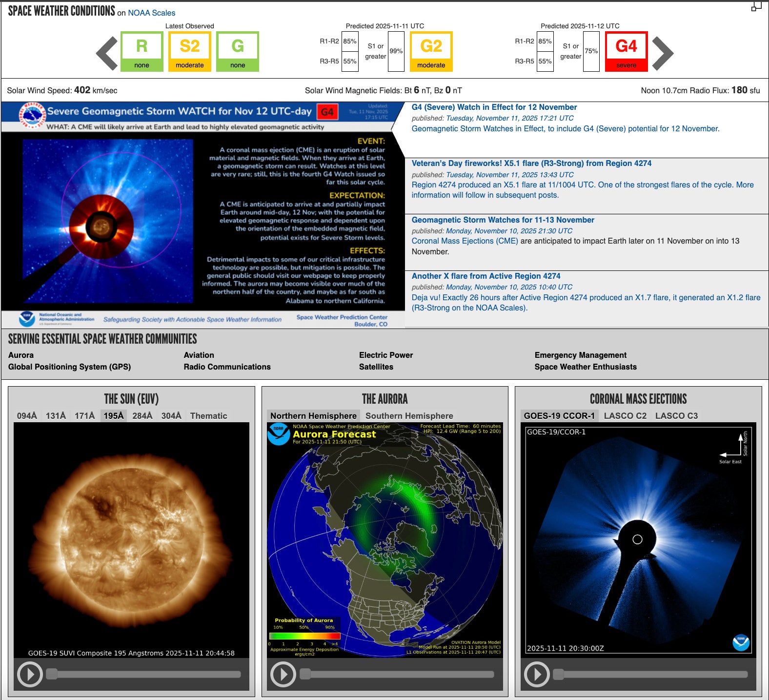Click the CME animation progress slider
The width and height of the screenshot is (769, 700).
point(650,674)
